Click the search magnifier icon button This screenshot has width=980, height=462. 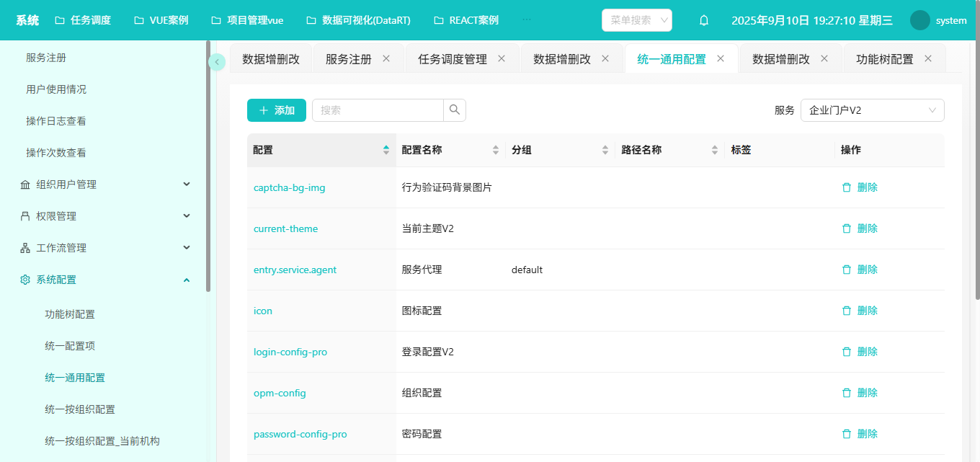coord(455,110)
